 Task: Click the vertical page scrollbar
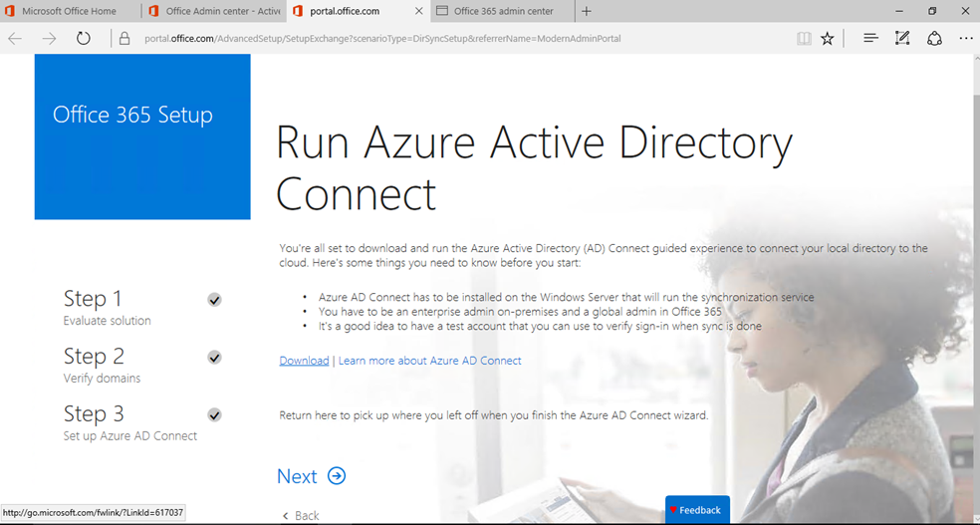tap(976, 288)
